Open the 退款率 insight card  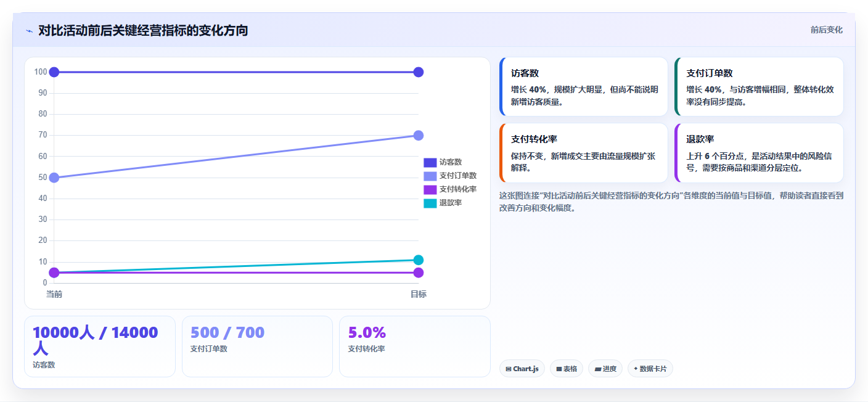point(759,153)
